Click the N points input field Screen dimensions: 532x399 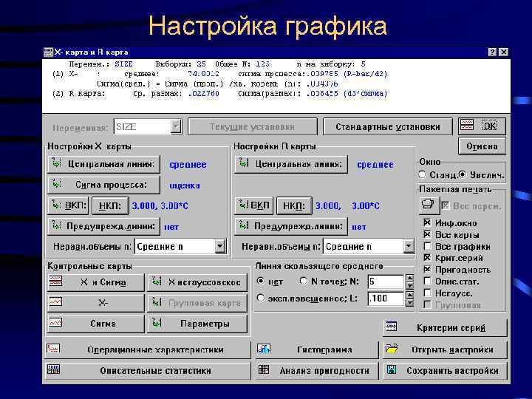tap(386, 282)
